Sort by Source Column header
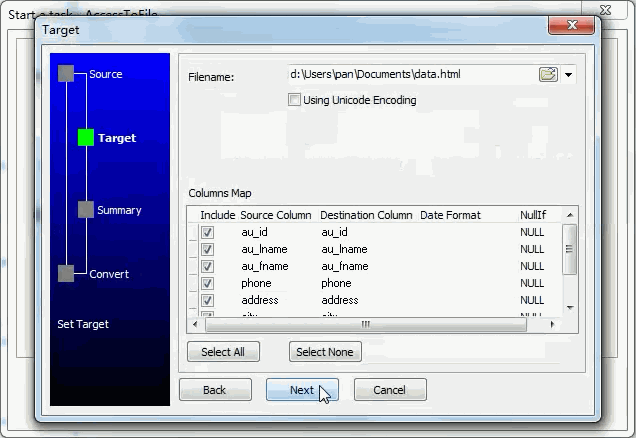The height and width of the screenshot is (438, 636). pyautogui.click(x=276, y=215)
